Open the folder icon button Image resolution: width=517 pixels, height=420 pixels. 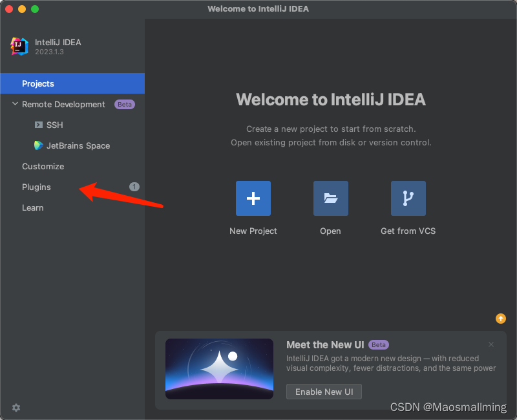tap(330, 198)
